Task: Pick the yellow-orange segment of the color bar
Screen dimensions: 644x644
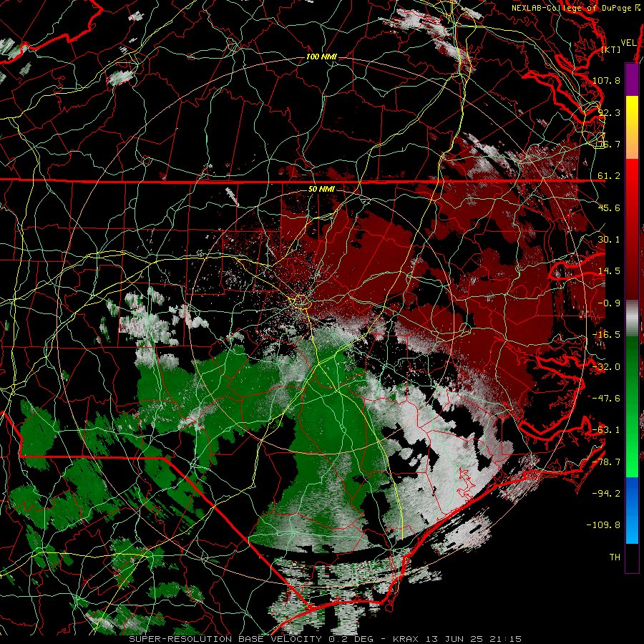Action: coord(632,127)
